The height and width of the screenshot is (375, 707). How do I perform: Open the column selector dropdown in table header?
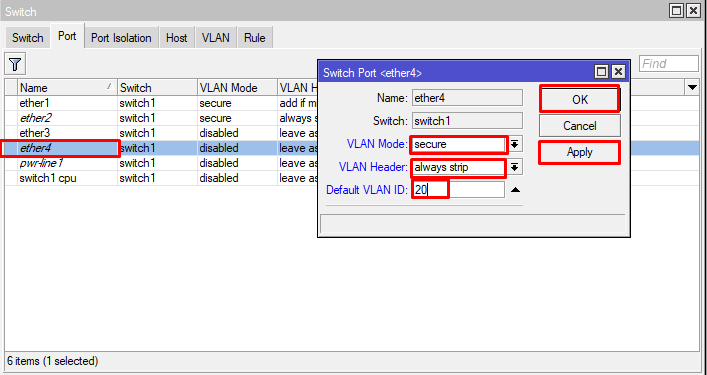(x=693, y=87)
